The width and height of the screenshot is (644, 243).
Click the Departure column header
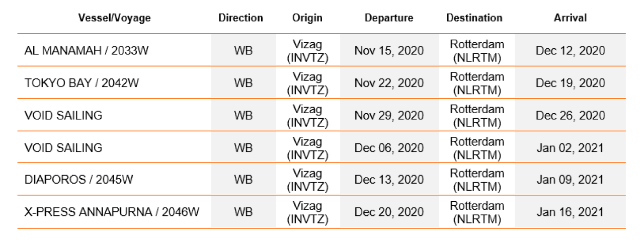pyautogui.click(x=389, y=18)
